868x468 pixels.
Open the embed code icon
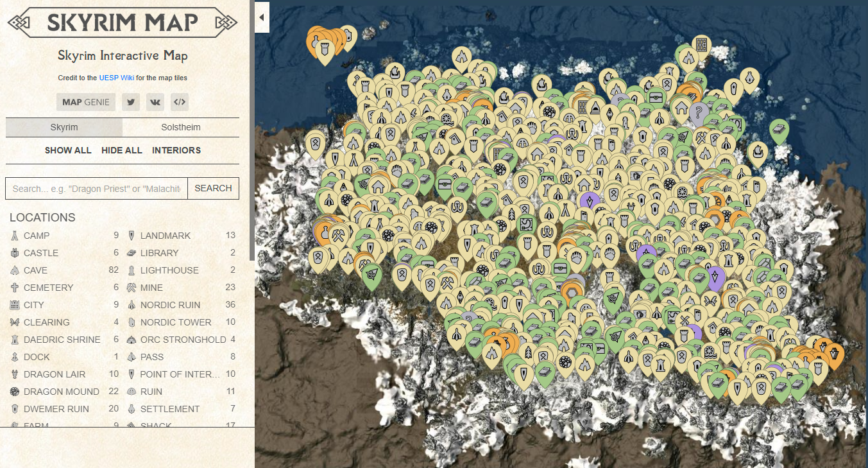[x=180, y=102]
